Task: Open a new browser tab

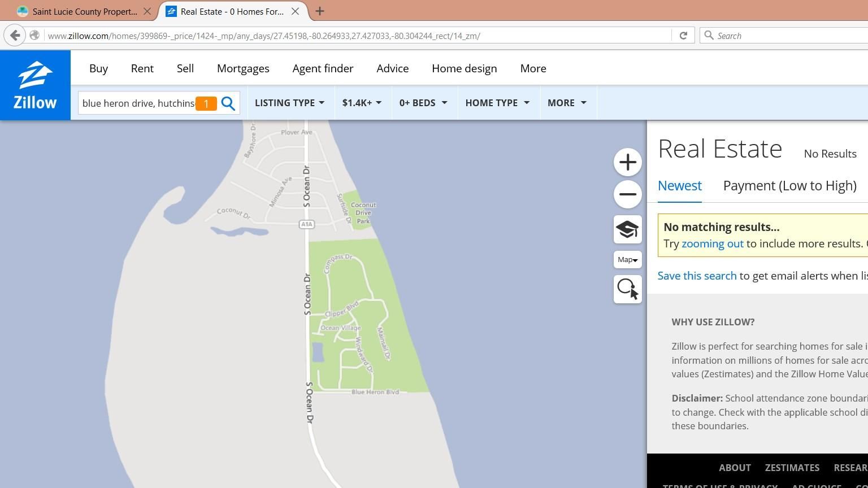Action: point(320,11)
